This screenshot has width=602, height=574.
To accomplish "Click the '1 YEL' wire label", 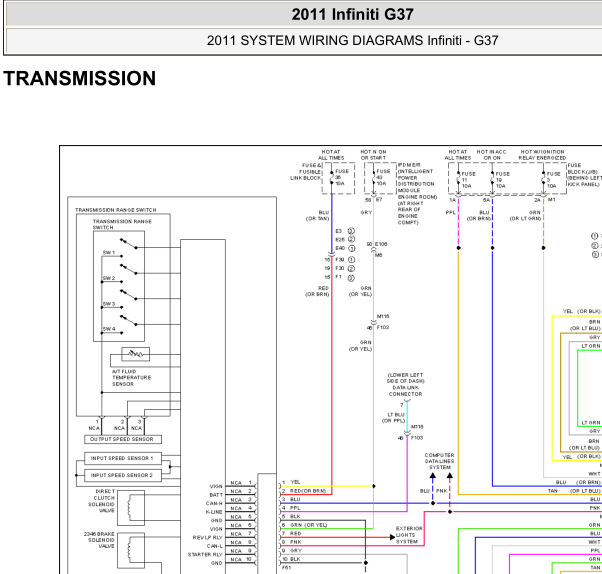I will click(x=291, y=482).
